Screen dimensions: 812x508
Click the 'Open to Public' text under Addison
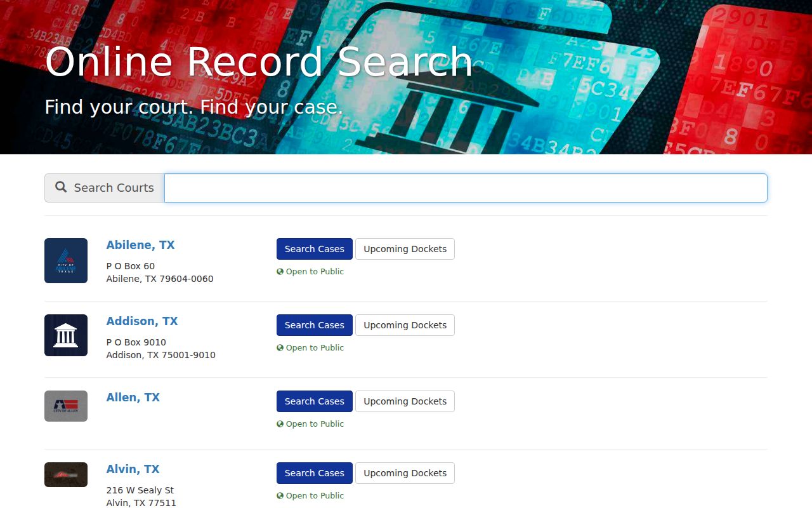315,348
